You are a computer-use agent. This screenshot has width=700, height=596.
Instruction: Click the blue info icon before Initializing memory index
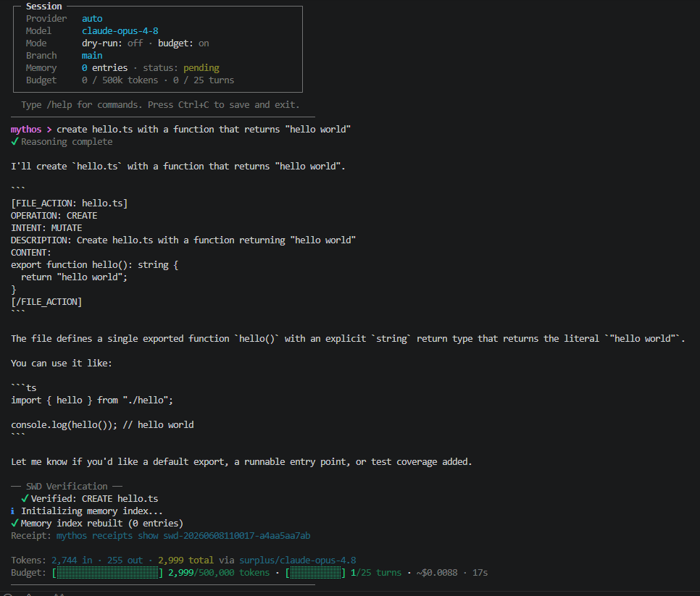12,511
